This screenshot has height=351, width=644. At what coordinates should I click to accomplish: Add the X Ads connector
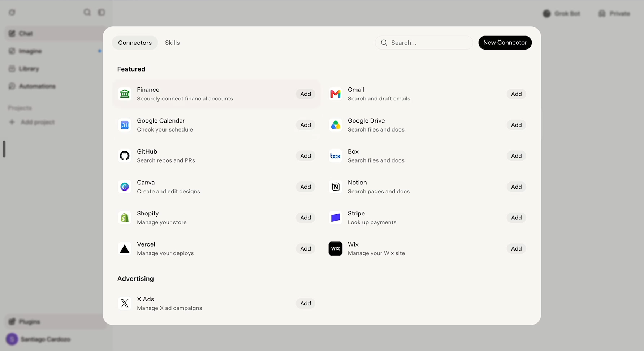click(x=306, y=304)
